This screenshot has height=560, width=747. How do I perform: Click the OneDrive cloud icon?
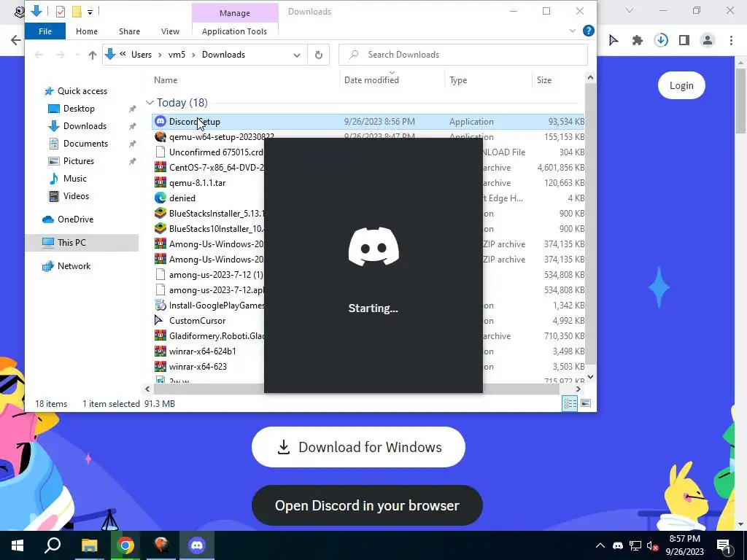(x=48, y=219)
